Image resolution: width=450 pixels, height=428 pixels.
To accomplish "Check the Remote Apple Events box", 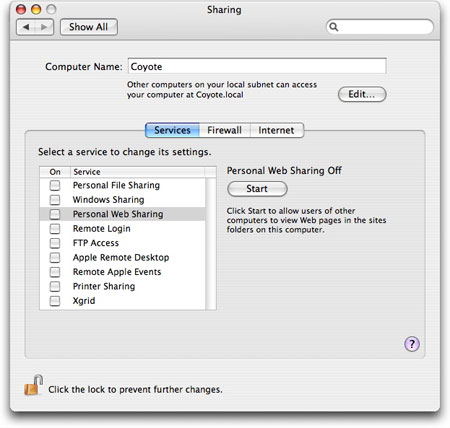I will pyautogui.click(x=55, y=272).
